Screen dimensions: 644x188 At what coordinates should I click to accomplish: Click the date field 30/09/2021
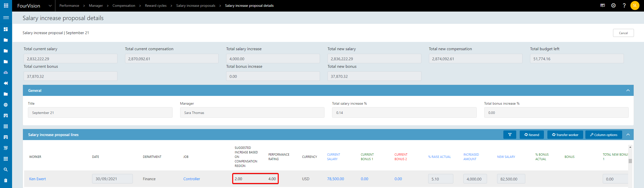[x=112, y=179]
